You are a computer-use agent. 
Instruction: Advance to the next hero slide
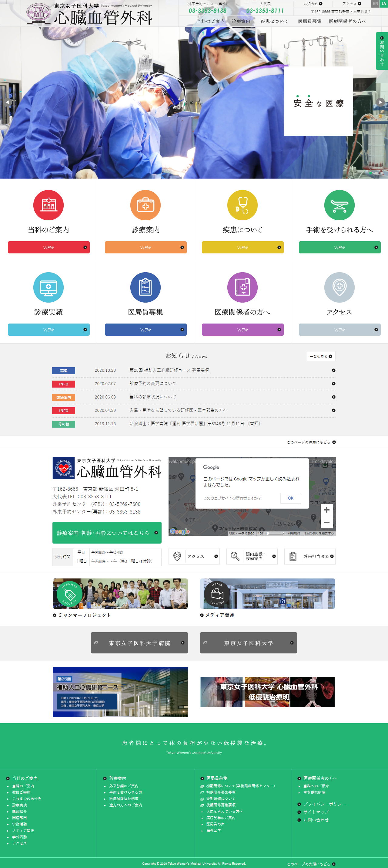[x=380, y=102]
